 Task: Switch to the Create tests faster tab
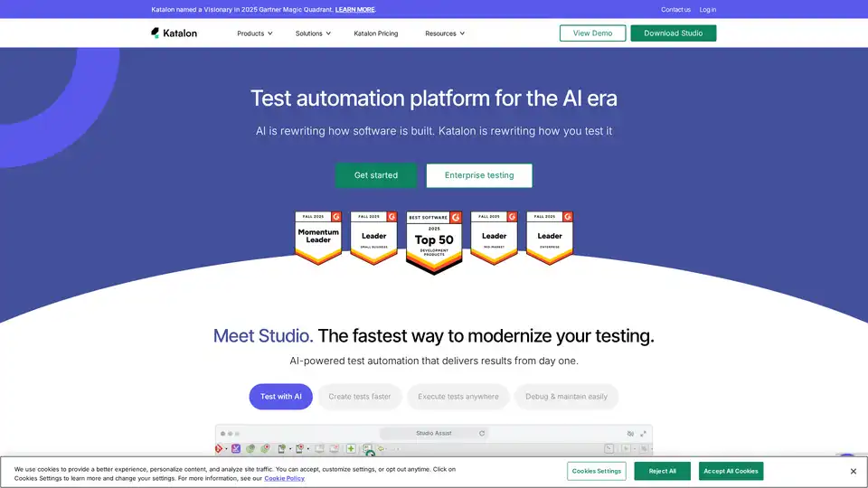(360, 397)
